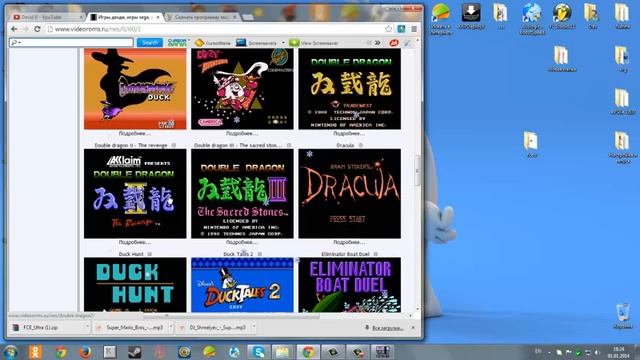This screenshot has height=360, width=640.
Task: Click the page's vertical scrollbar thumb
Action: (x=417, y=171)
